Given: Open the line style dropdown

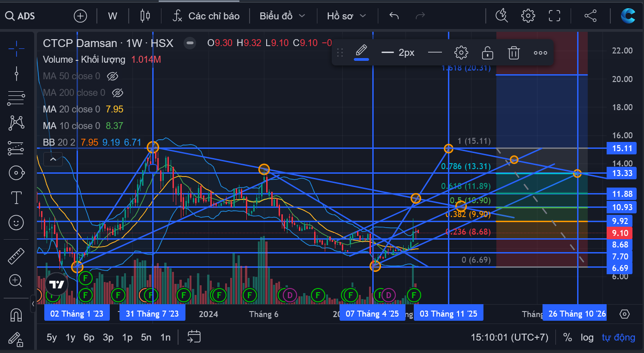Looking at the screenshot, I should point(435,53).
